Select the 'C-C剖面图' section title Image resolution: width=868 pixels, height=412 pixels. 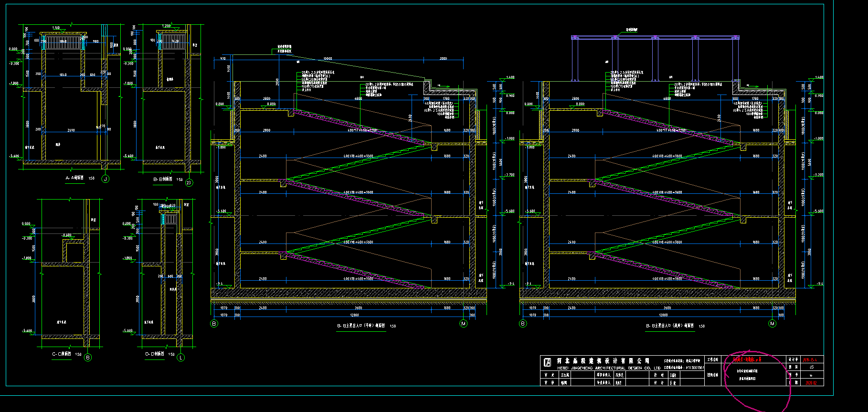point(61,354)
